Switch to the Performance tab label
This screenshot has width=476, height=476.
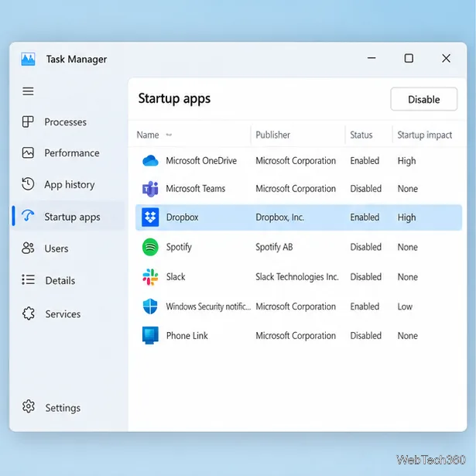coord(72,153)
